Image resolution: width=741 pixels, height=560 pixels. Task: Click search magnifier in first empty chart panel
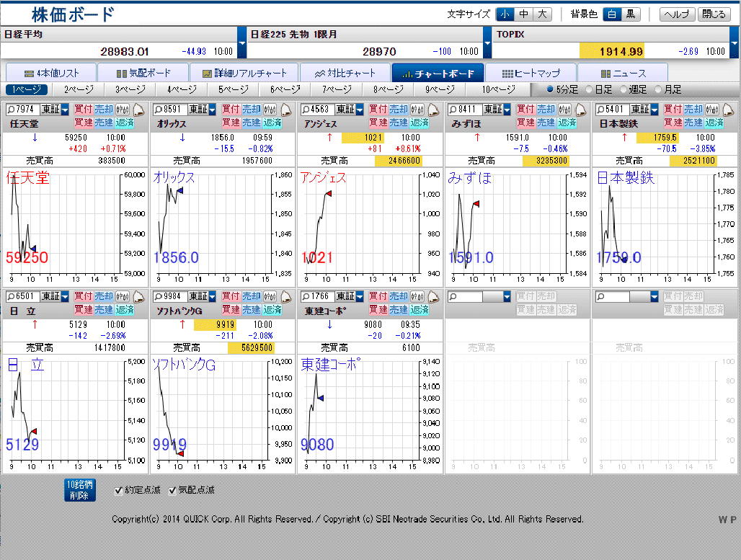pos(453,297)
